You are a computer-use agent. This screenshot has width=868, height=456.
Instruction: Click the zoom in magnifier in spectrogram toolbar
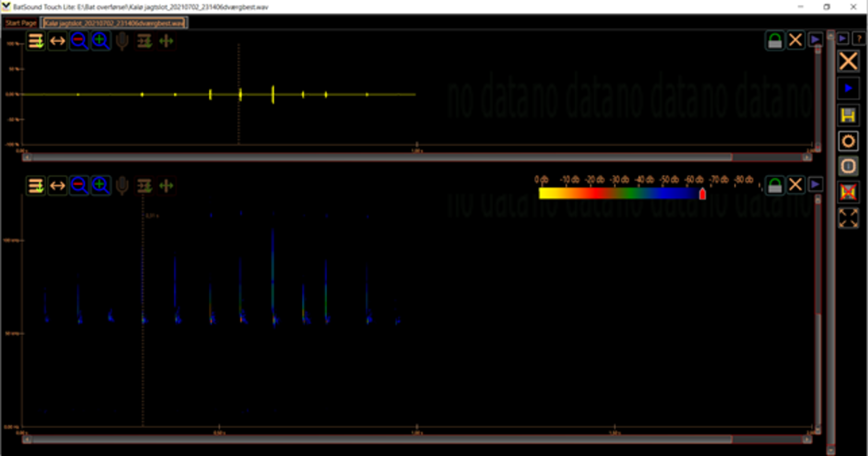click(101, 185)
